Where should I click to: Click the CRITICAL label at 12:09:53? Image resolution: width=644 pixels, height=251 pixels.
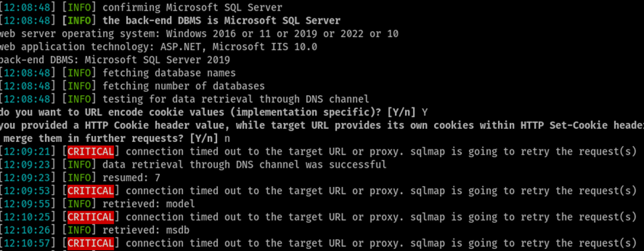(x=90, y=191)
